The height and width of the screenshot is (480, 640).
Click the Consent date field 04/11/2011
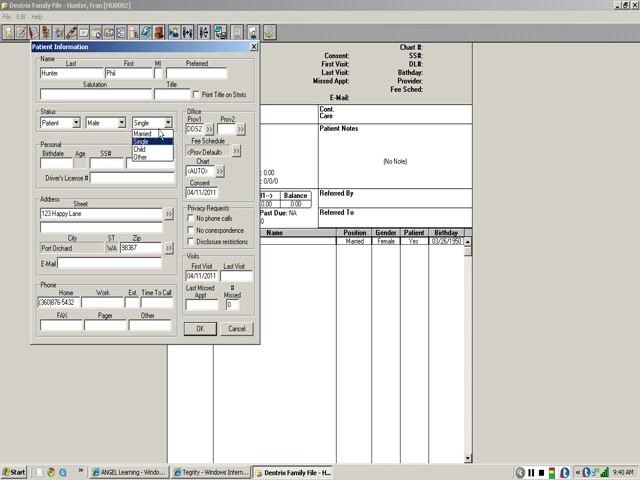(201, 192)
